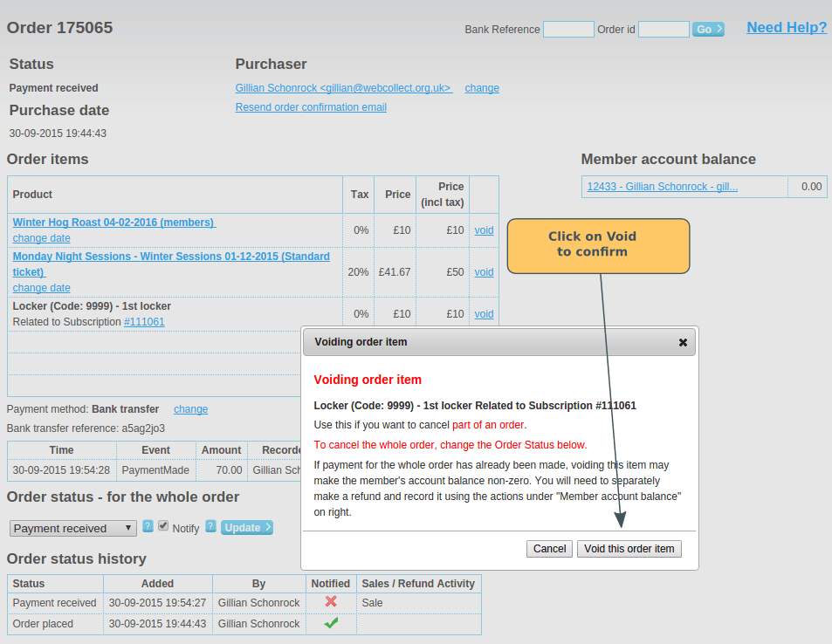832x644 pixels.
Task: Void the Monday Night Sessions item
Action: pyautogui.click(x=484, y=272)
